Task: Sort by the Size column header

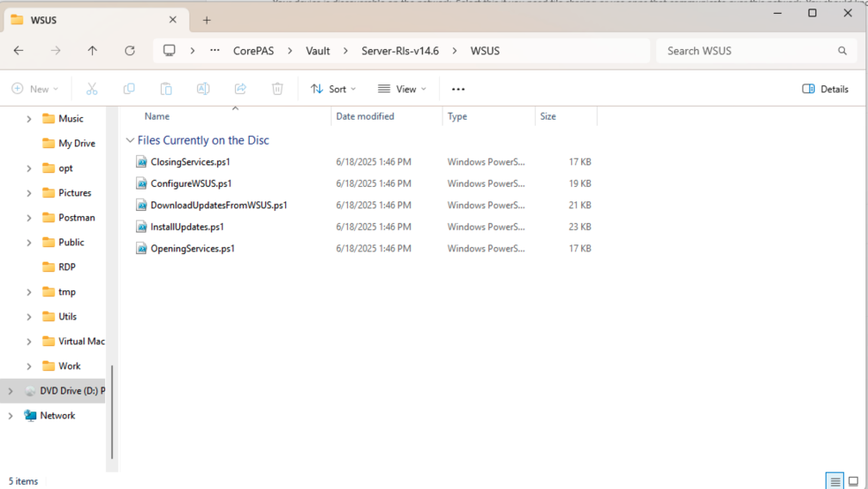Action: pyautogui.click(x=548, y=117)
